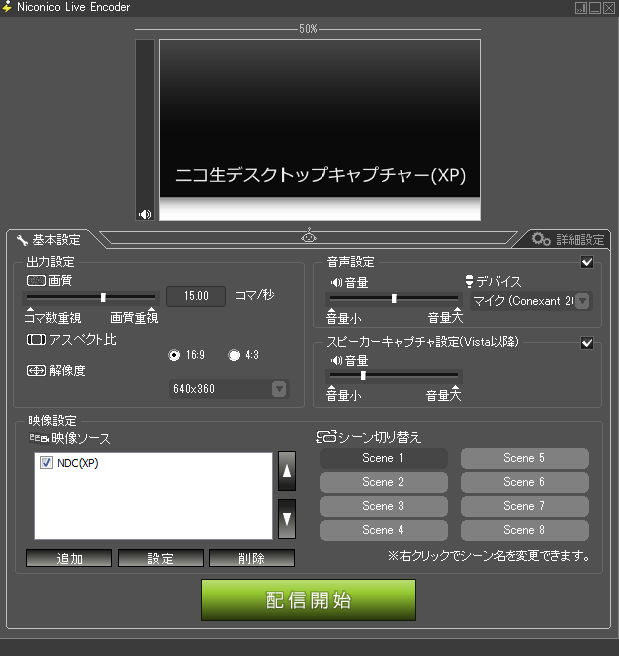This screenshot has width=619, height=656.
Task: Open the 基本設定 tab
Action: [x=50, y=240]
